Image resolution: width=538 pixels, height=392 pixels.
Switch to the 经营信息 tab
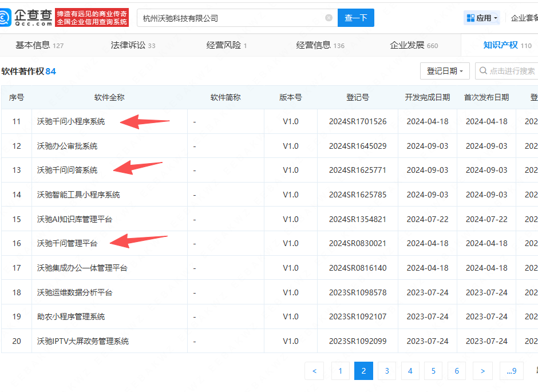(x=320, y=45)
